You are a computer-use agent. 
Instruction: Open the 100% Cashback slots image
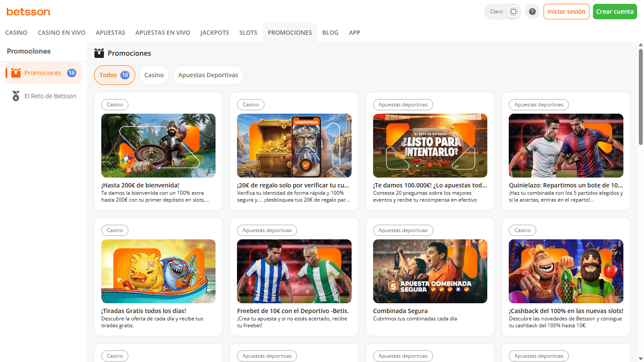click(x=566, y=271)
